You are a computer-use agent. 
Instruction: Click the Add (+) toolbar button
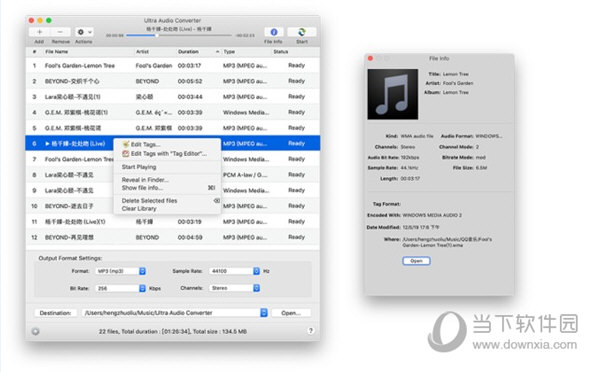tap(39, 32)
